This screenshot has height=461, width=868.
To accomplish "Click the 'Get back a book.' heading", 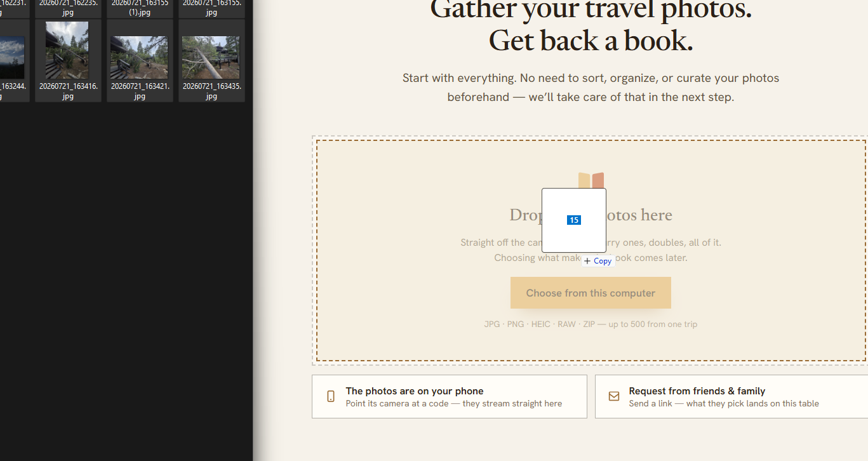I will pos(591,41).
